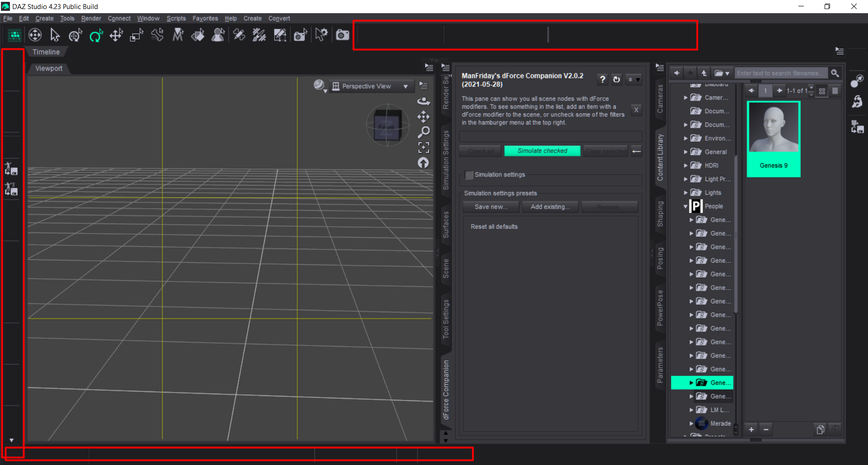Click the Genesis 9 thumbnail
The image size is (868, 465).
point(773,139)
